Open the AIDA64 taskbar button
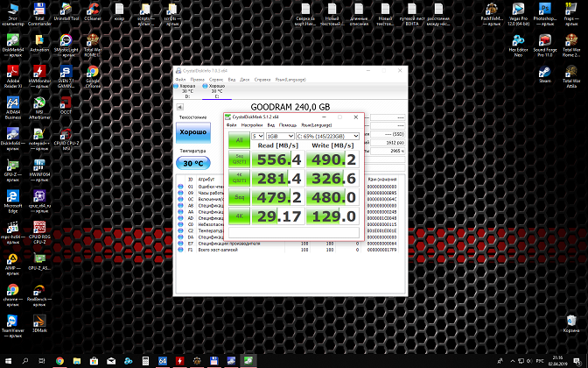This screenshot has width=588, height=368. click(x=163, y=361)
